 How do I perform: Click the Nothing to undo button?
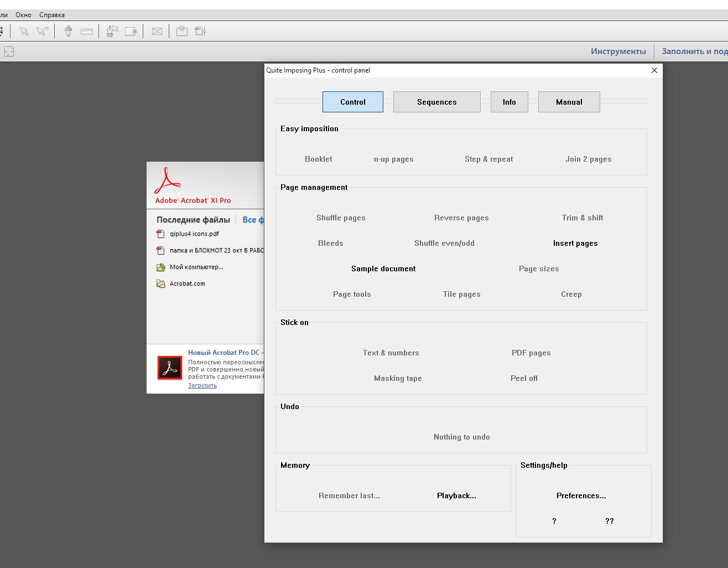462,437
